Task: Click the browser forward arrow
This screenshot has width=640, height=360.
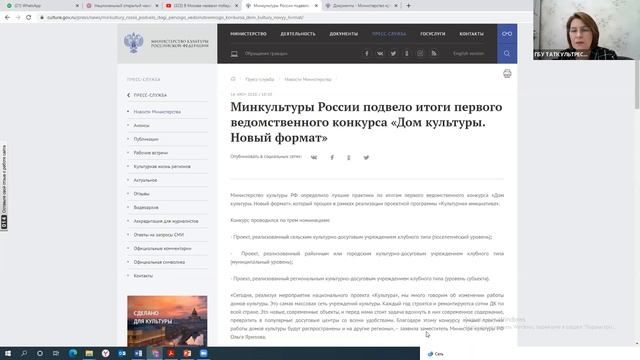Action: [x=18, y=18]
